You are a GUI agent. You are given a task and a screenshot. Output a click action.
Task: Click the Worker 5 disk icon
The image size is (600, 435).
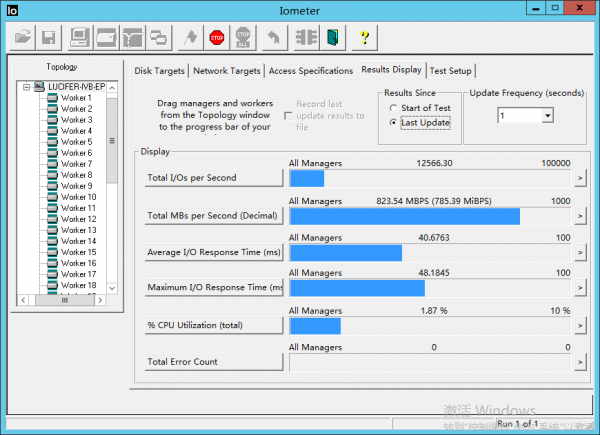click(x=52, y=142)
